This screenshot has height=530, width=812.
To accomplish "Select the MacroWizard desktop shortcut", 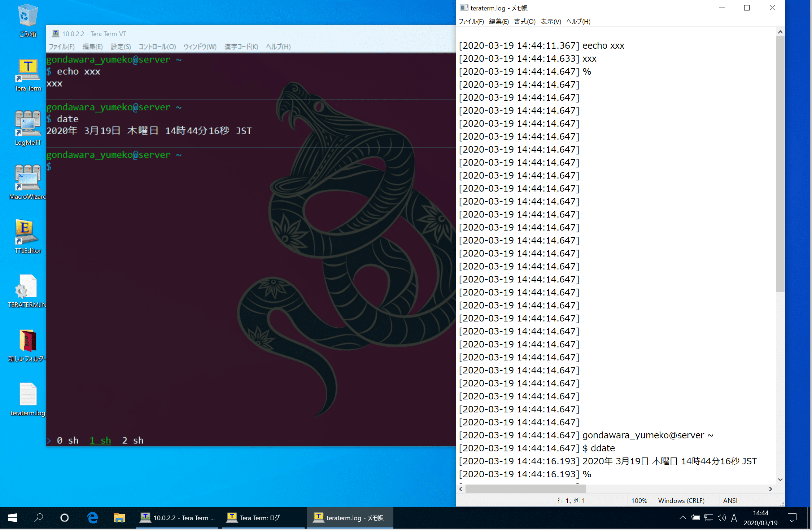I will 28,183.
